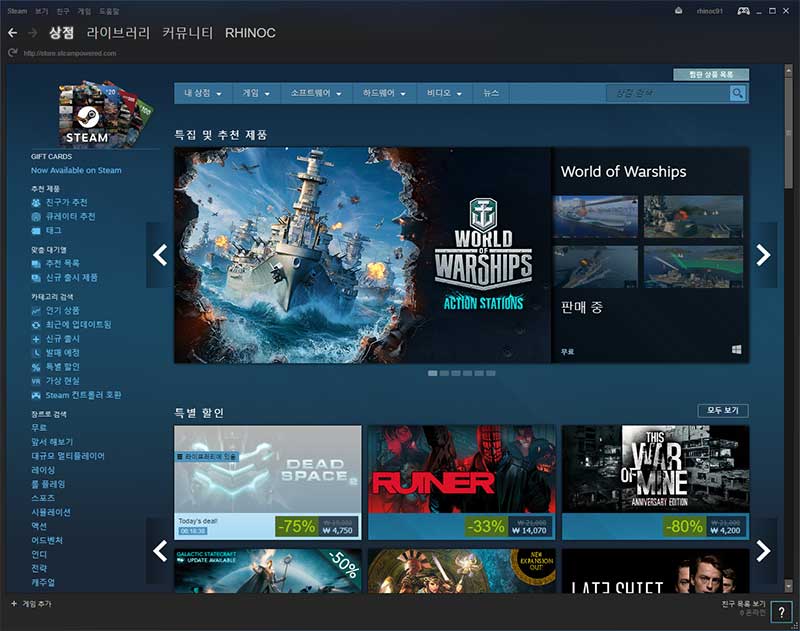This screenshot has height=631, width=800.
Task: Open World of Warships banner
Action: (x=362, y=255)
